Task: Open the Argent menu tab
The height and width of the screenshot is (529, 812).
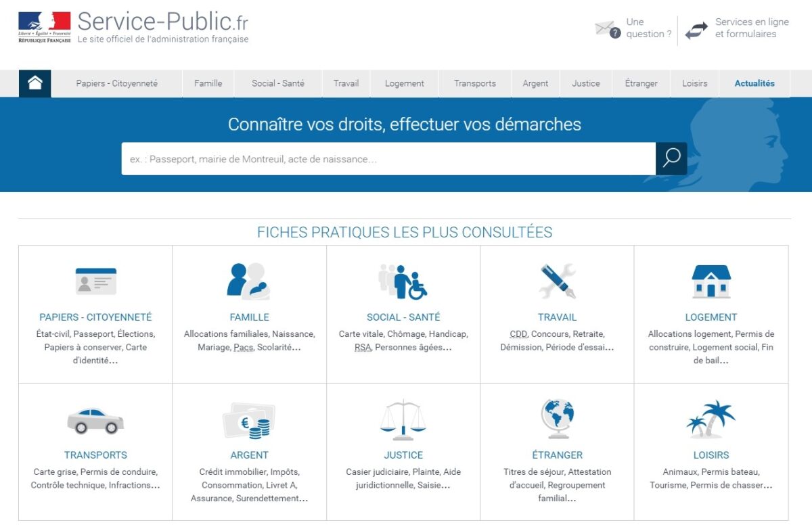Action: [x=535, y=83]
